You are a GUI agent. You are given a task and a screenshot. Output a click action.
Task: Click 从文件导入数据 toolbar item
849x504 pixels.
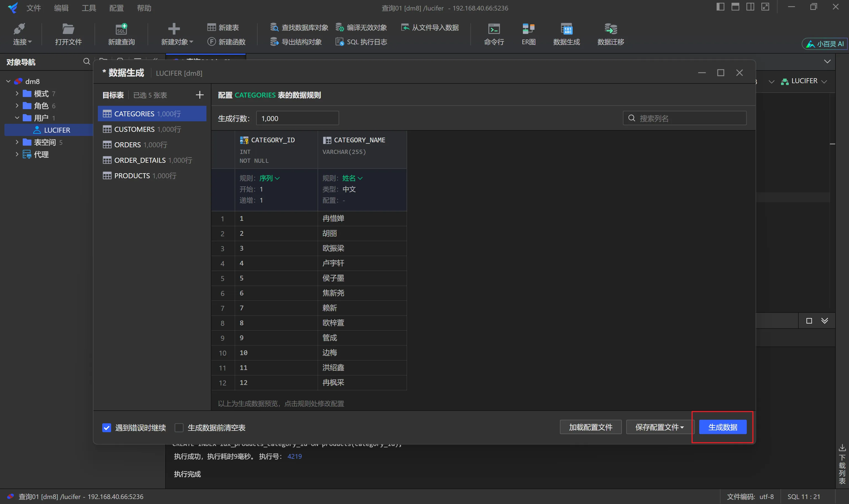430,28
